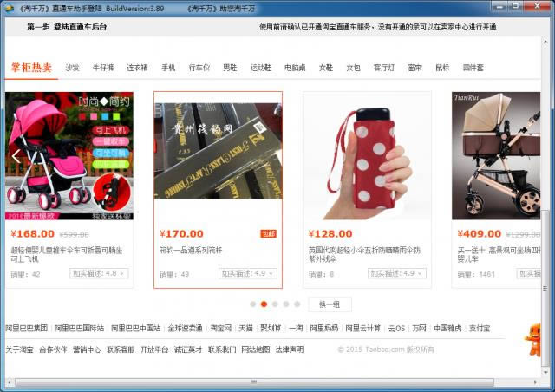The width and height of the screenshot is (555, 392).
Task: Click the 换一组 button
Action: pos(335,304)
